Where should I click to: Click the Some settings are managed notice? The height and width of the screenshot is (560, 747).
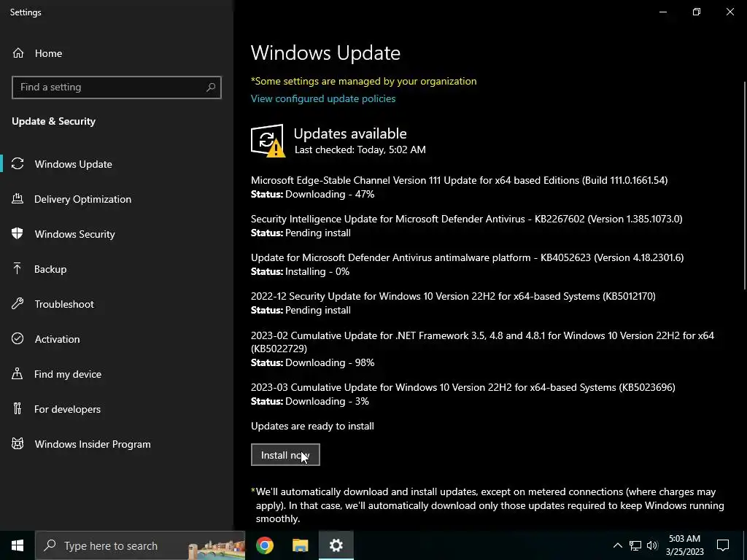click(x=364, y=81)
